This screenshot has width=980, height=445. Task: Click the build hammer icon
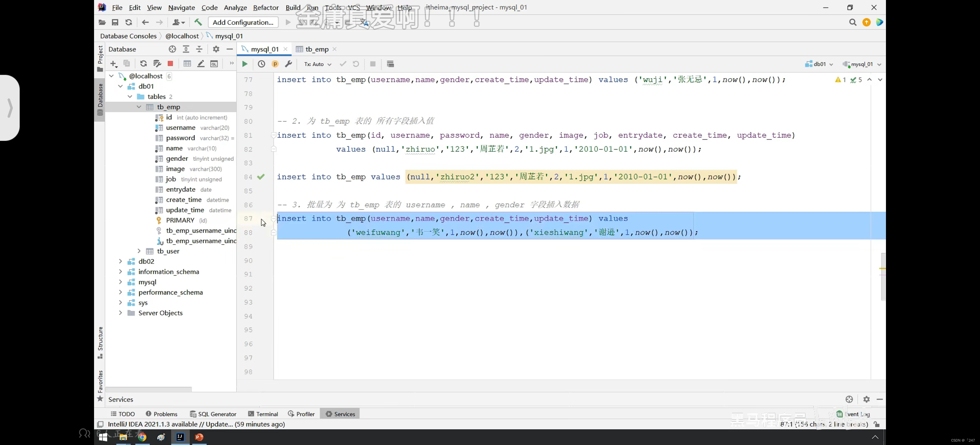(198, 22)
